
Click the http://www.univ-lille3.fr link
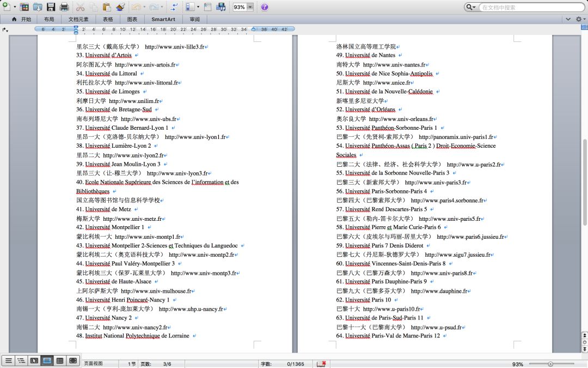coord(174,46)
